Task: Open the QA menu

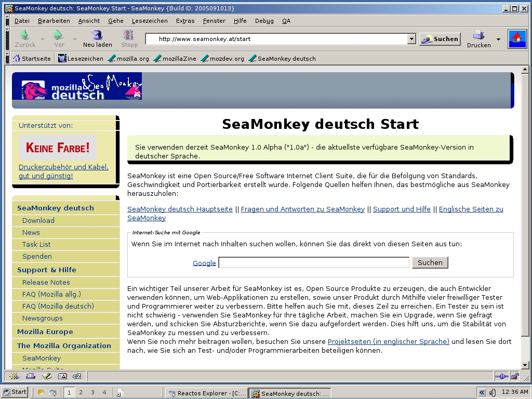Action: pos(286,21)
